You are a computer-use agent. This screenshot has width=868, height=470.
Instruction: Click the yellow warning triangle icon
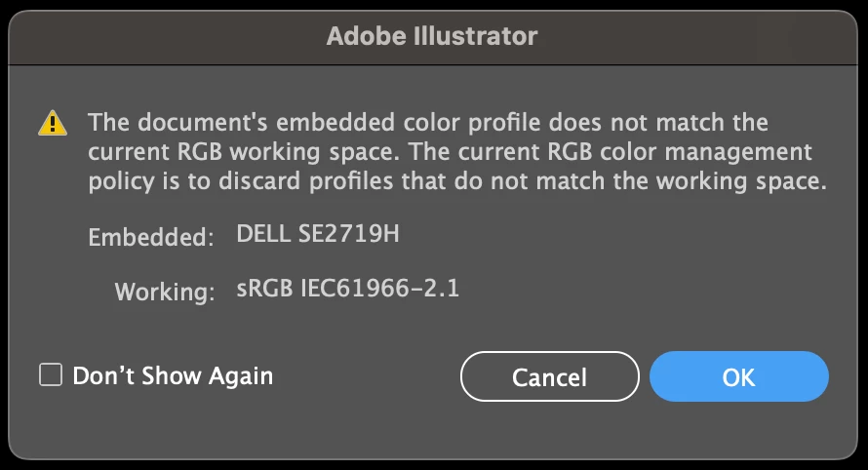point(53,124)
